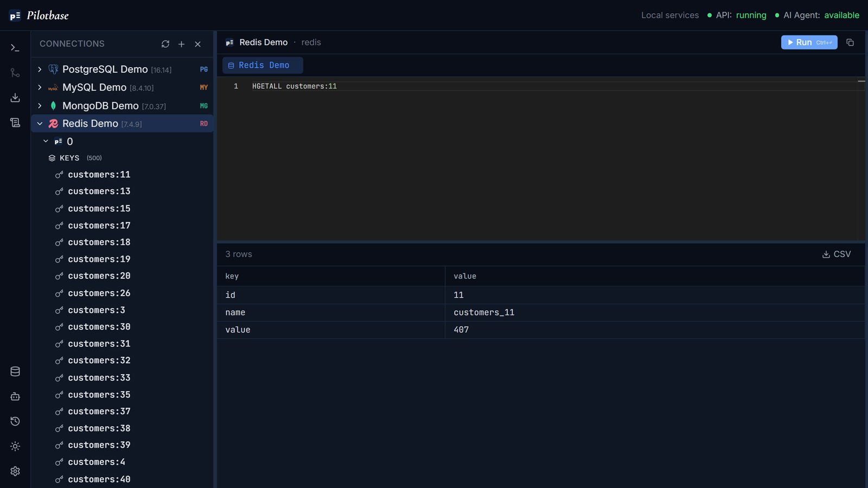Click the MongoDB leaf icon
The image size is (868, 488).
53,106
